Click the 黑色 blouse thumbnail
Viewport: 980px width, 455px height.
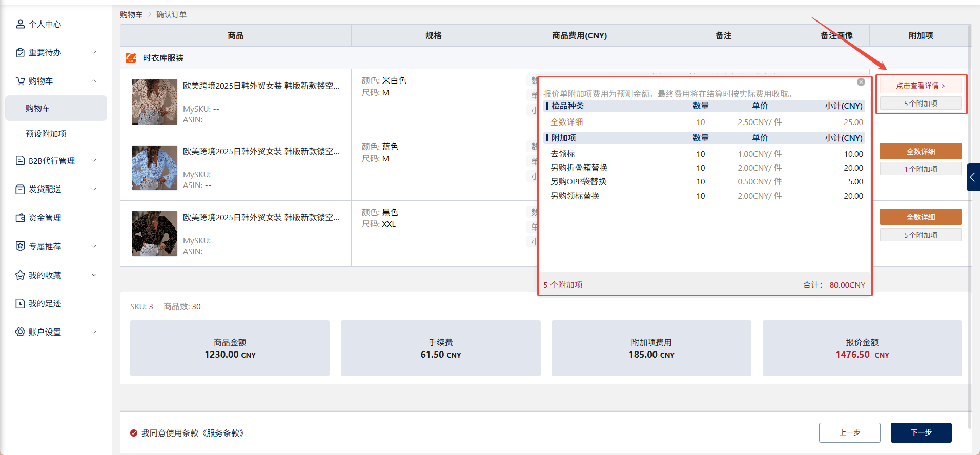tap(154, 234)
